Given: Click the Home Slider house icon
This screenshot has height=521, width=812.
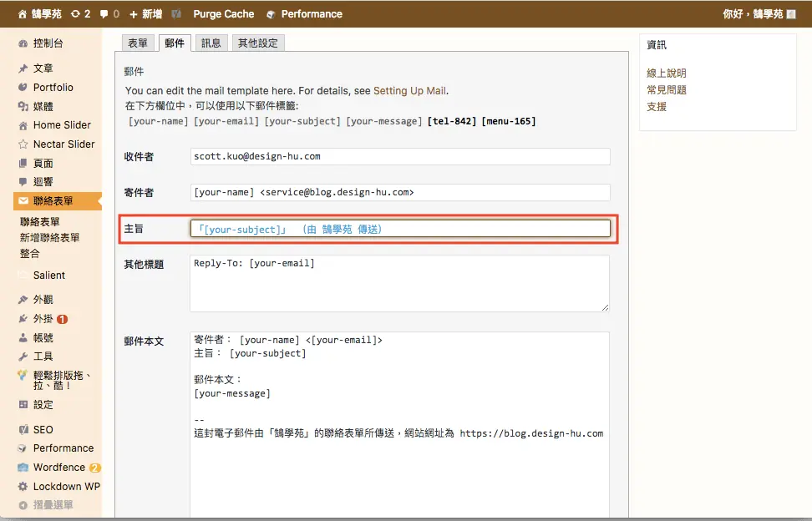Looking at the screenshot, I should [23, 125].
